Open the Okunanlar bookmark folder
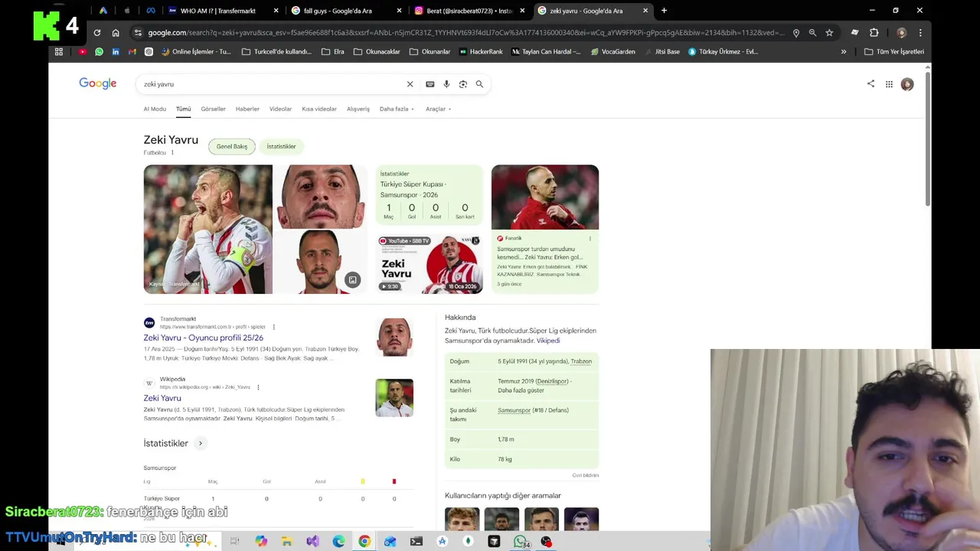980x551 pixels. click(x=430, y=51)
